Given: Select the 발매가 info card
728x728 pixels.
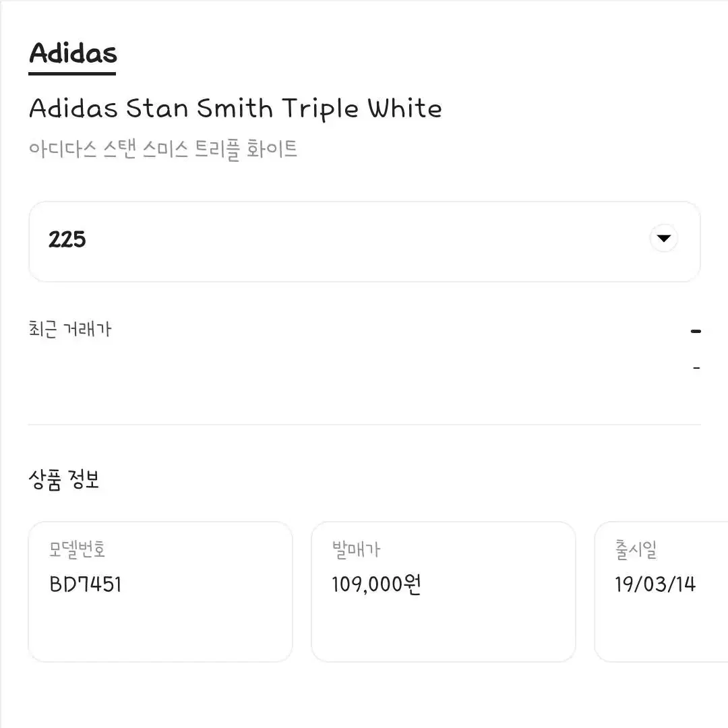Looking at the screenshot, I should (x=444, y=592).
